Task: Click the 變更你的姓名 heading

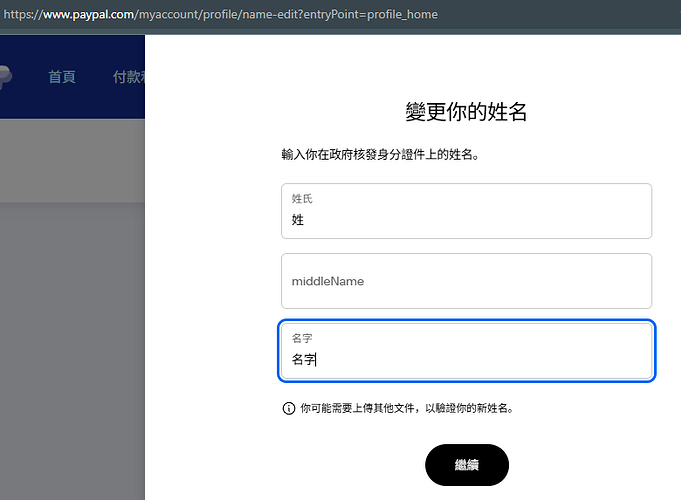Action: click(x=466, y=112)
